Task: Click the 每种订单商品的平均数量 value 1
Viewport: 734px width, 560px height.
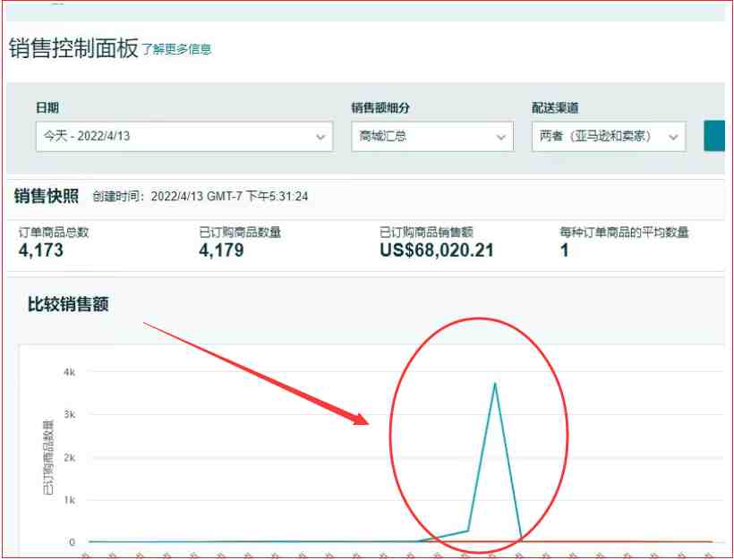Action: pos(565,250)
